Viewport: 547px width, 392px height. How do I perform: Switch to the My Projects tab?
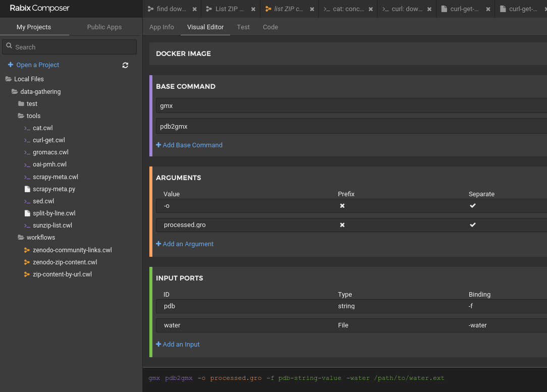(34, 27)
